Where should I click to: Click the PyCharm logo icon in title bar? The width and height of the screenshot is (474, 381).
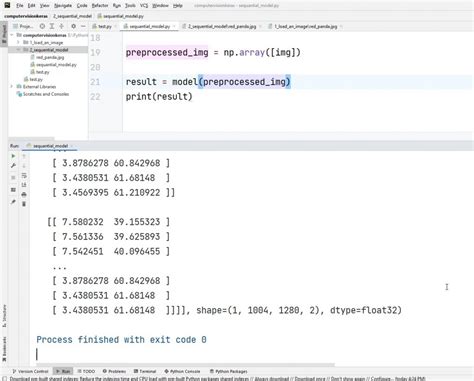point(7,5)
